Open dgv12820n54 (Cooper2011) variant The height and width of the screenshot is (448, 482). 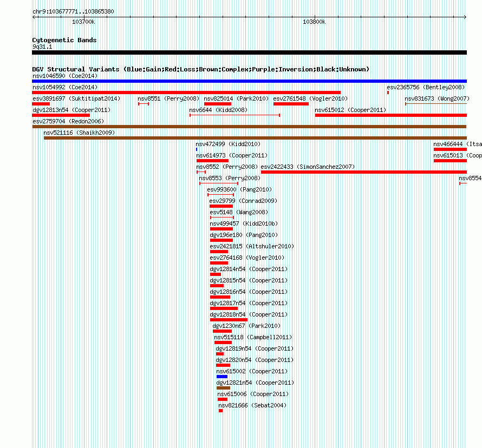[255, 360]
